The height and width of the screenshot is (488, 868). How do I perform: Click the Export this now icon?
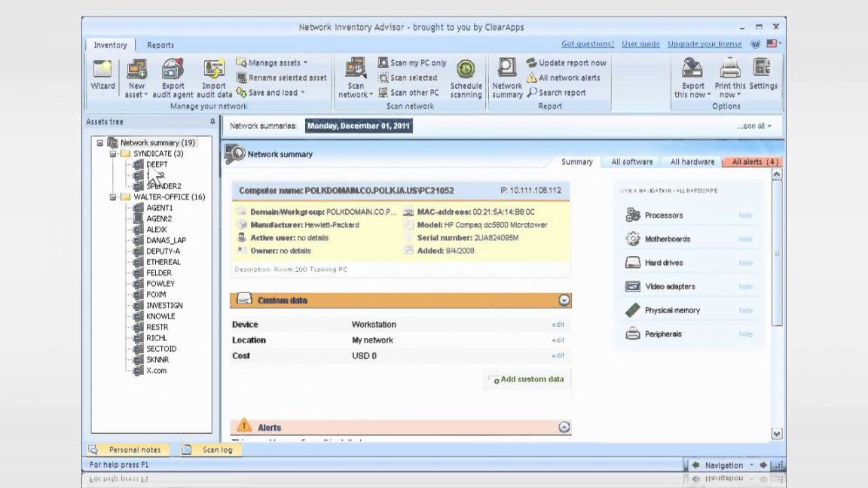pyautogui.click(x=692, y=69)
